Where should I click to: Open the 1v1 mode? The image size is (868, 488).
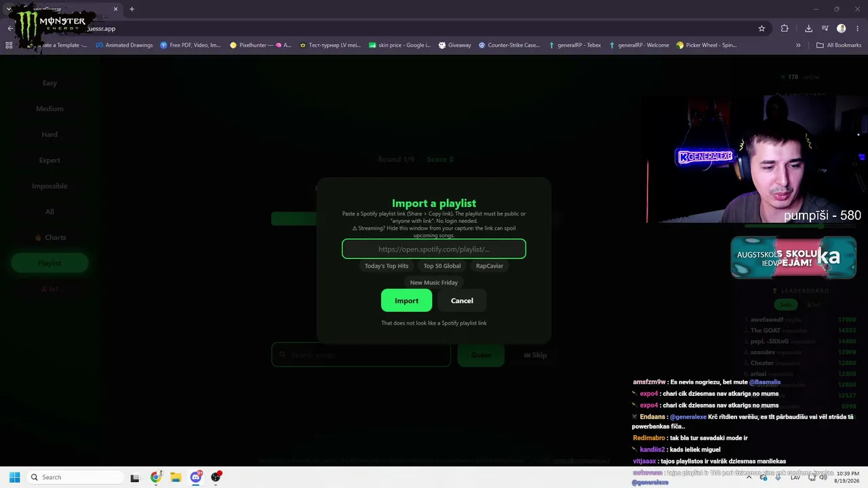pos(50,289)
